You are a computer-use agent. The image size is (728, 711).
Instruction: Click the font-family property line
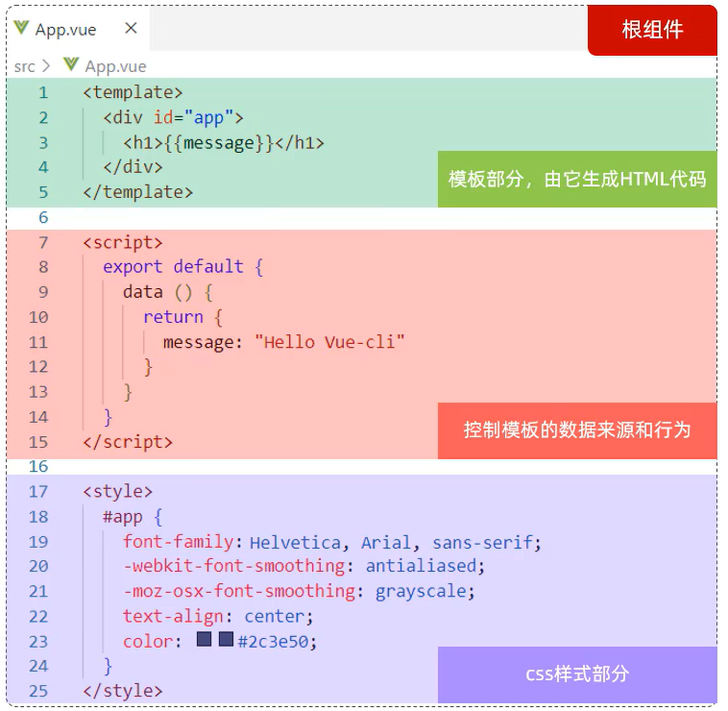click(332, 542)
